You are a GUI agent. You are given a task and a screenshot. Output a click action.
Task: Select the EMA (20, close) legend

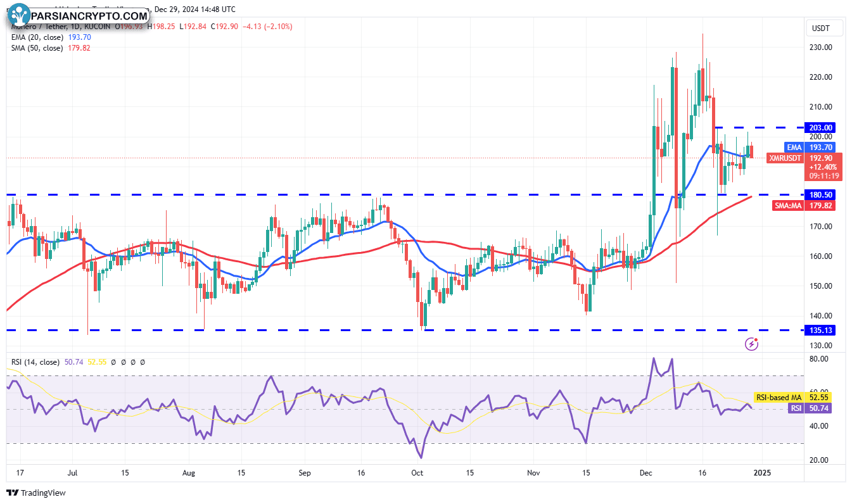(36, 37)
